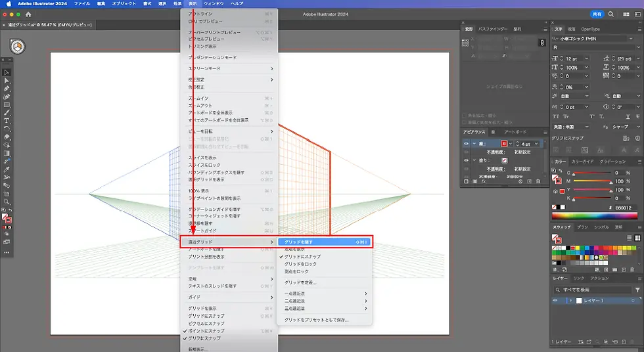Click the perspective plane switching widget
The image size is (644, 352).
pos(18,47)
